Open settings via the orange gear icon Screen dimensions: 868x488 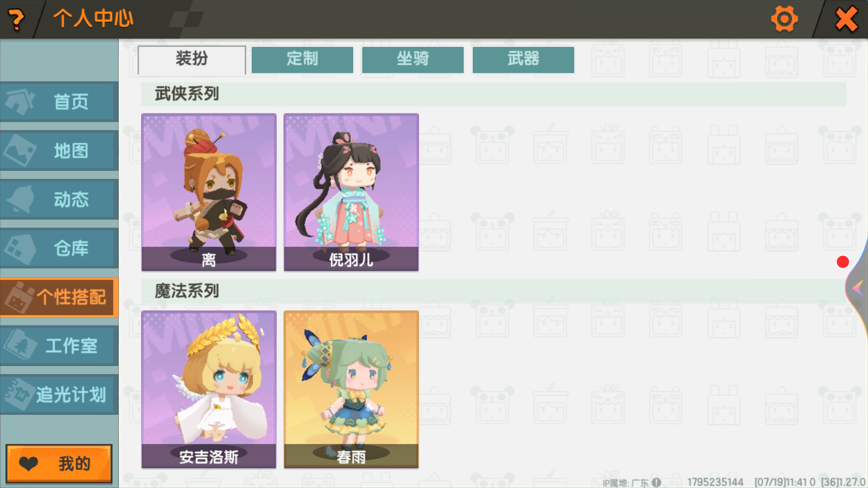[784, 19]
